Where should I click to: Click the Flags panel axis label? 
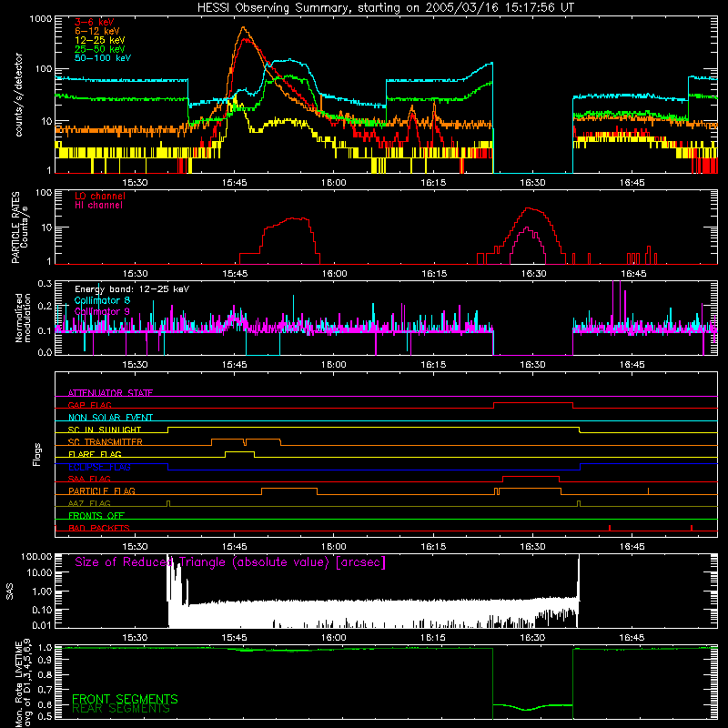(37, 454)
